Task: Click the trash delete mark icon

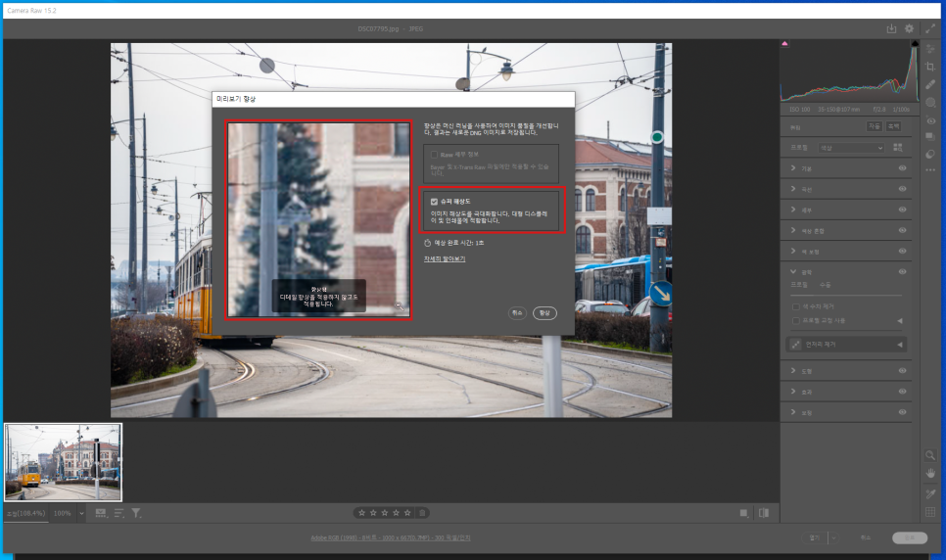Action: point(422,513)
